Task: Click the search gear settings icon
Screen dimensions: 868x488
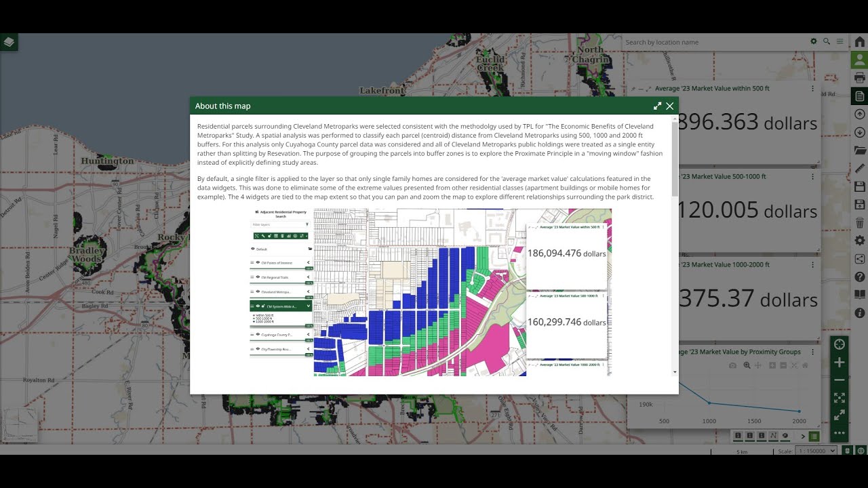Action: tap(814, 41)
